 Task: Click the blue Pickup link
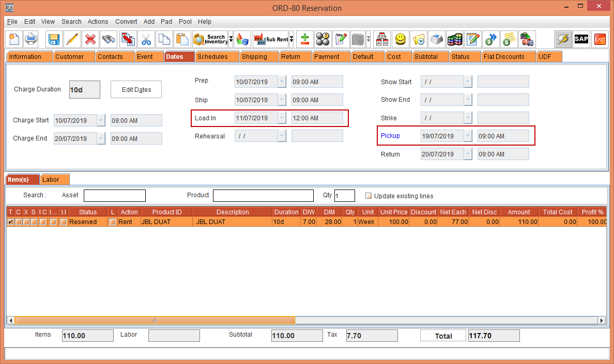(390, 136)
